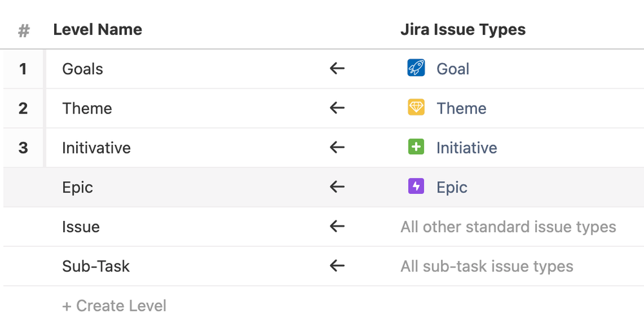Click the purple lightning Epic icon
Viewport: 644px width, 319px height.
(x=416, y=187)
